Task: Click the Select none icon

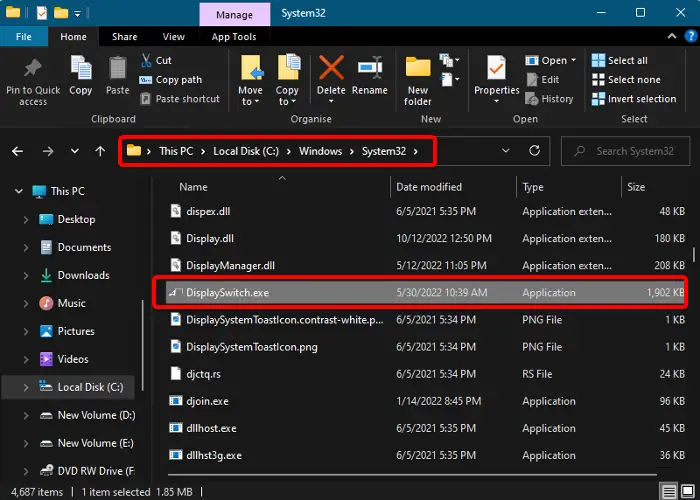Action: pyautogui.click(x=598, y=79)
